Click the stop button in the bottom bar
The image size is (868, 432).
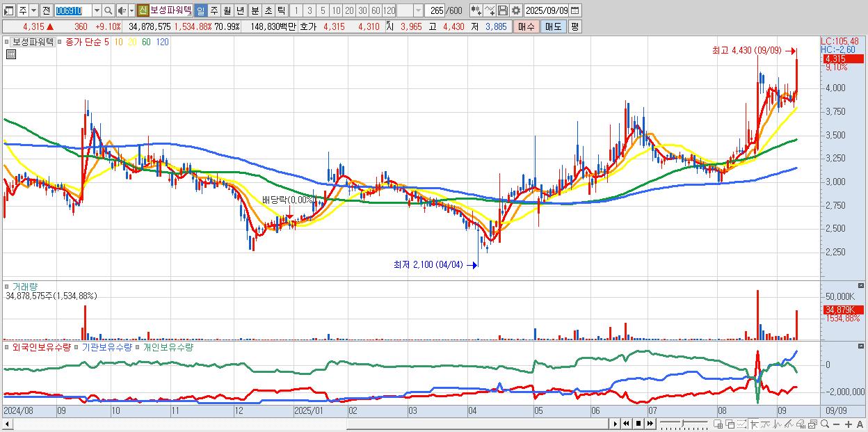point(638,424)
